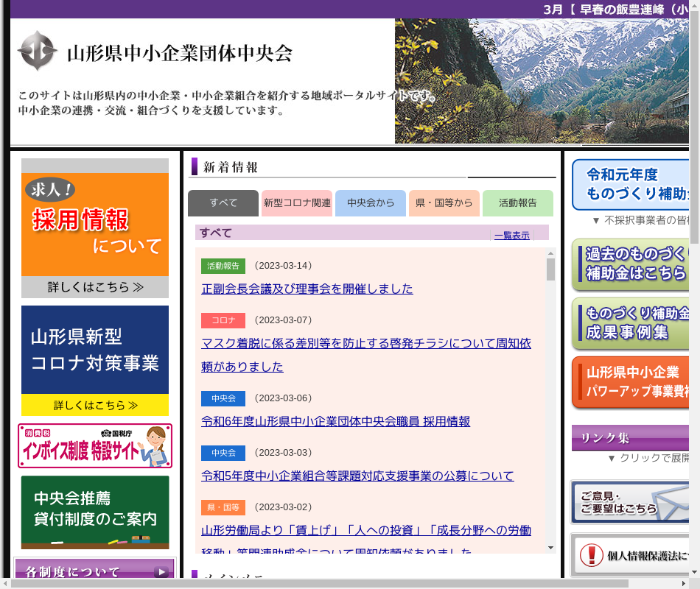The width and height of the screenshot is (700, 589).
Task: Select the すべて news tab
Action: coord(223,203)
